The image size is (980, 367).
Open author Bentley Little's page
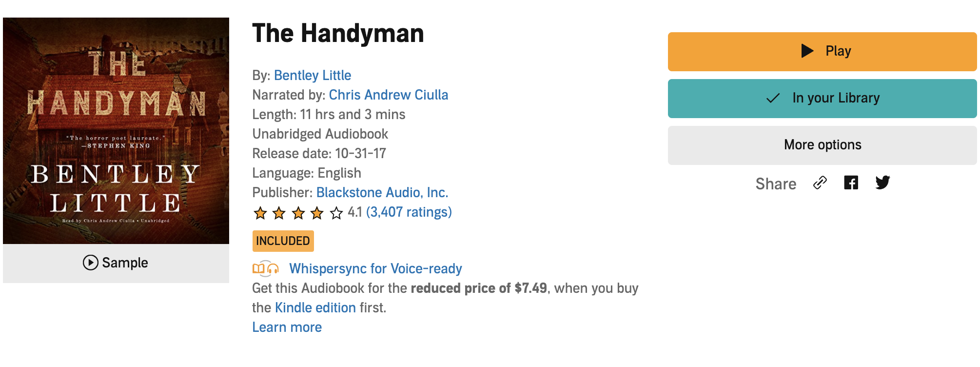pyautogui.click(x=312, y=75)
